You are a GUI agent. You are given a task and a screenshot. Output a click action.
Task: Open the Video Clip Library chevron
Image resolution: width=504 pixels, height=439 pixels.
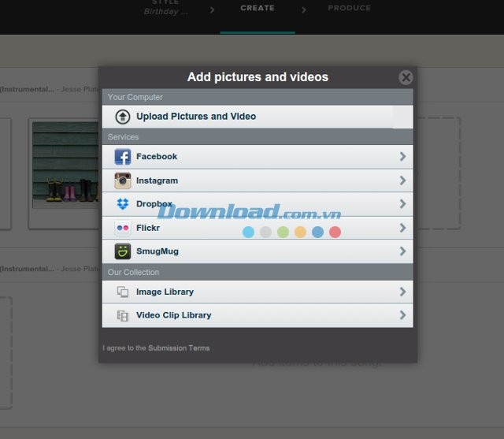coord(402,315)
